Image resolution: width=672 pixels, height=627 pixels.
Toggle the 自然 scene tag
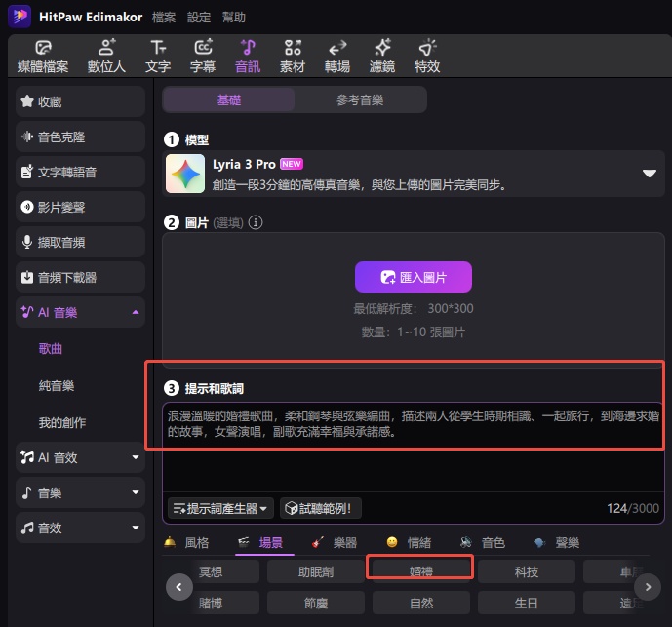click(421, 603)
